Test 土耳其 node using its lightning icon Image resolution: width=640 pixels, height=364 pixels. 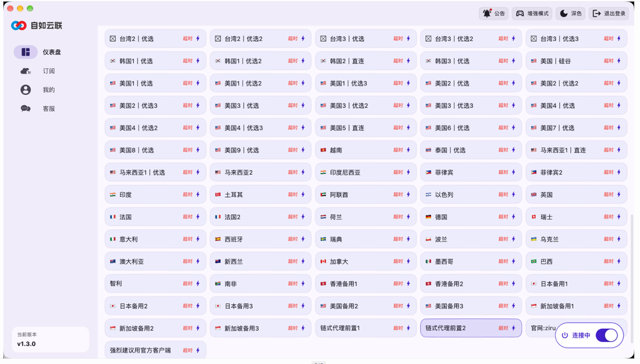pyautogui.click(x=303, y=194)
